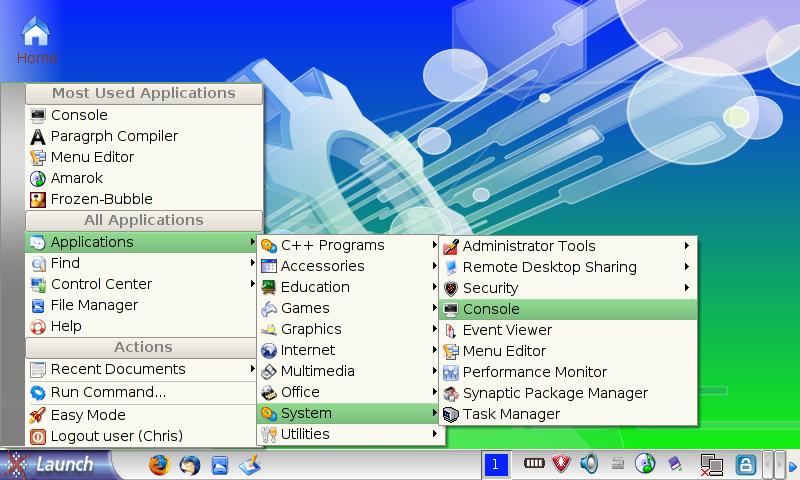
Task: Switch to virtual desktop 1
Action: [495, 465]
